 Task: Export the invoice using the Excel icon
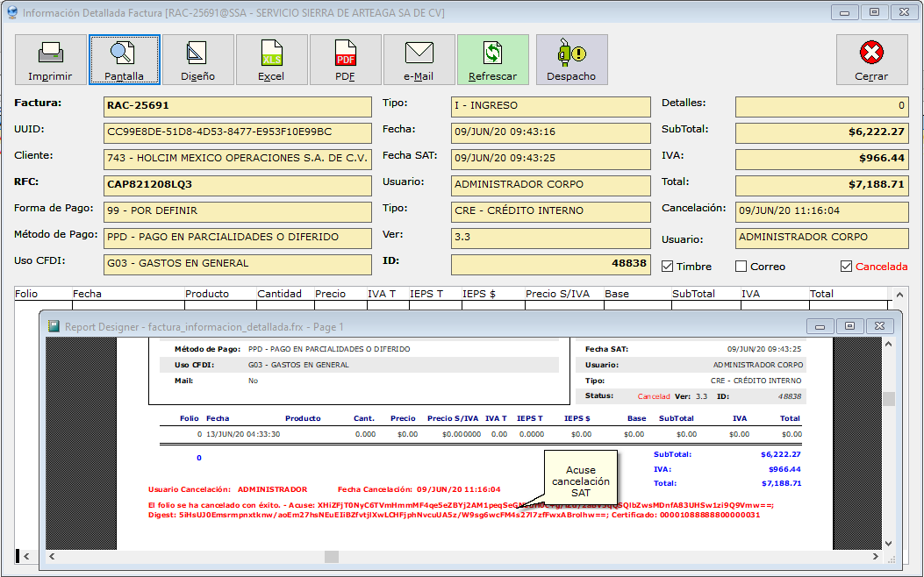[271, 59]
